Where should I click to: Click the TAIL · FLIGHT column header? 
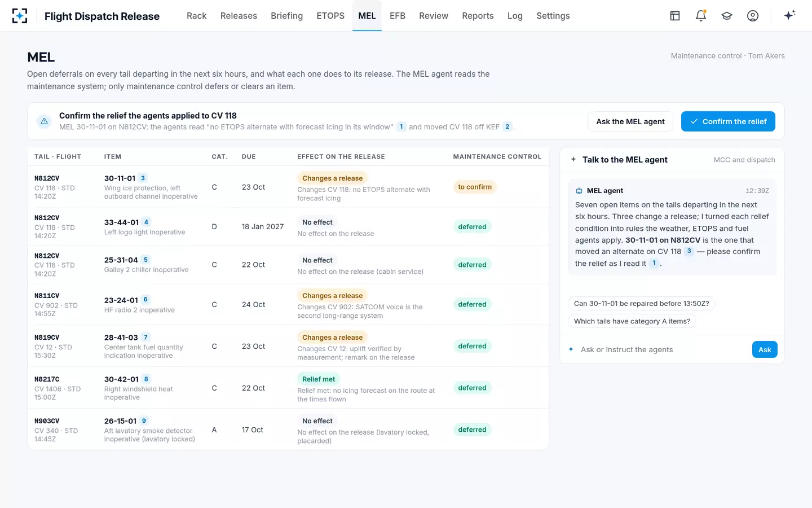[x=58, y=157]
